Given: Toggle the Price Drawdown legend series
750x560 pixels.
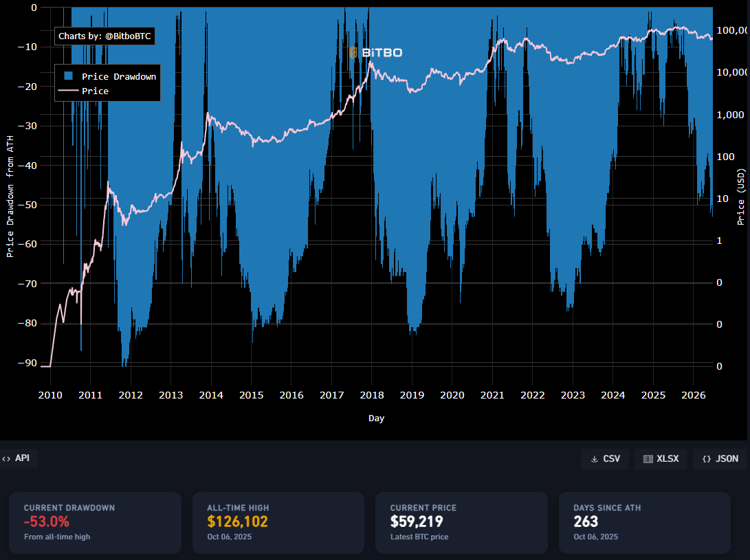Looking at the screenshot, I should tap(109, 76).
